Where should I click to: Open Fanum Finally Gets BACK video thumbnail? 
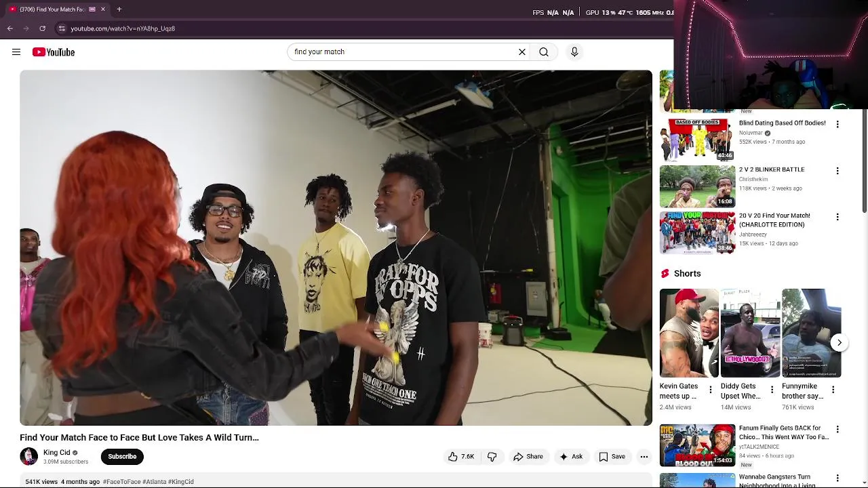697,445
